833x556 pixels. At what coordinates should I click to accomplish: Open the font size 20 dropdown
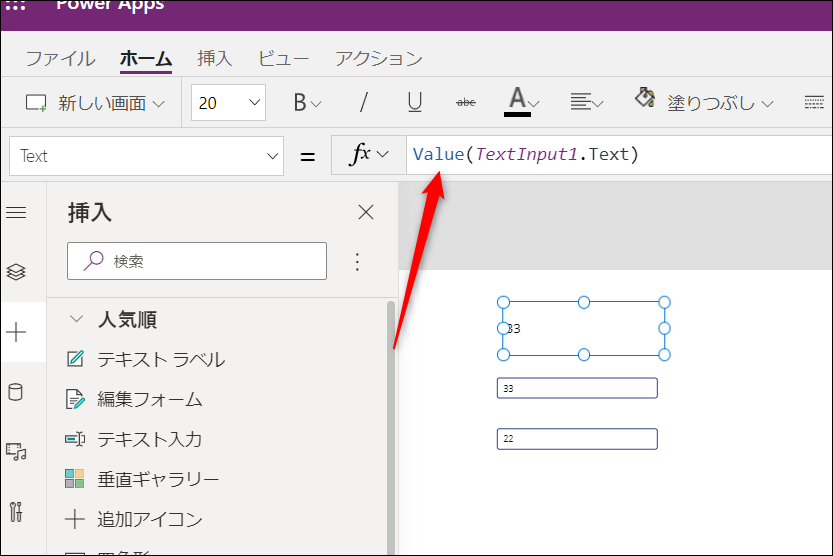click(x=228, y=102)
